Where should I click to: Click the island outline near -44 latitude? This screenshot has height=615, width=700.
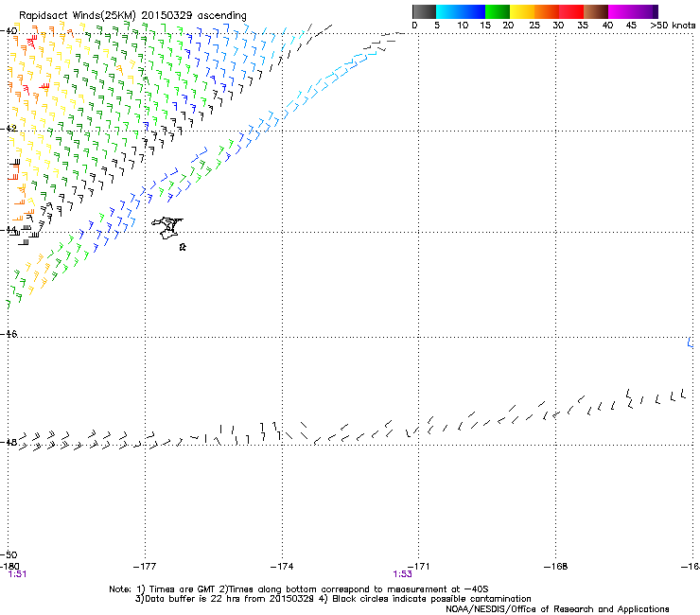[167, 228]
